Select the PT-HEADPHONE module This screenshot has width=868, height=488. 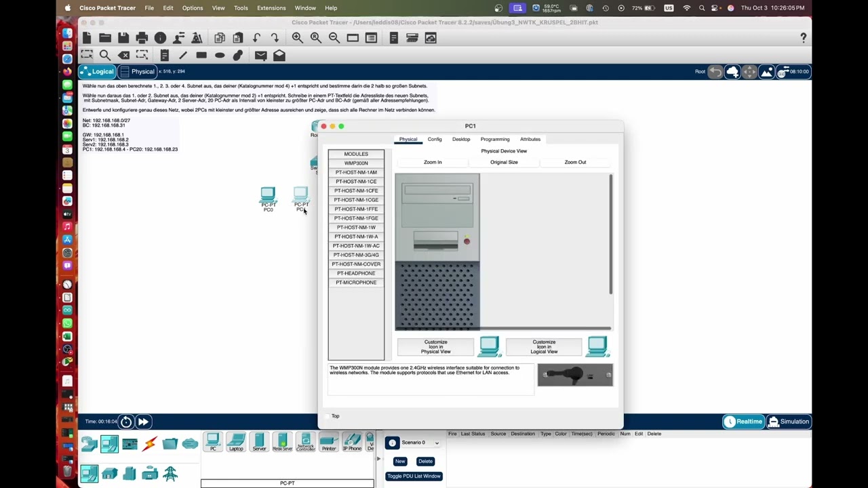coord(356,274)
